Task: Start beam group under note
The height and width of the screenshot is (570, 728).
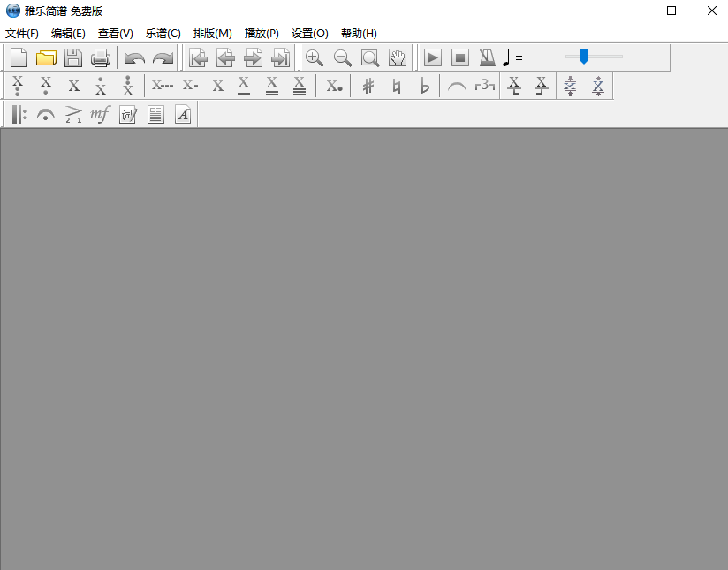Action: [514, 86]
